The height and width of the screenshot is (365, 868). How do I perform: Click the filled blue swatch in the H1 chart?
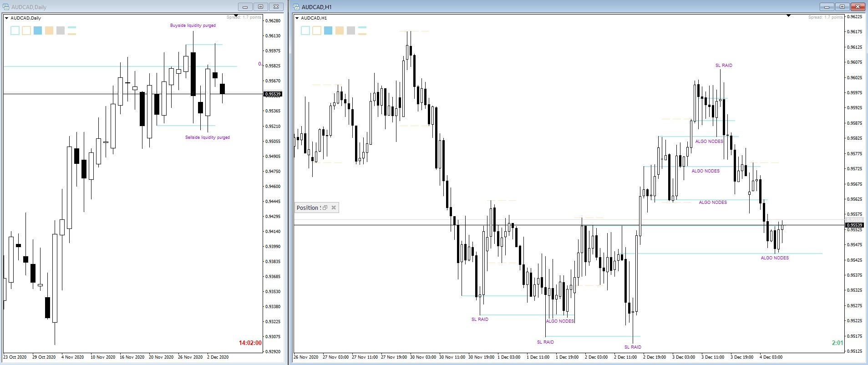[328, 30]
